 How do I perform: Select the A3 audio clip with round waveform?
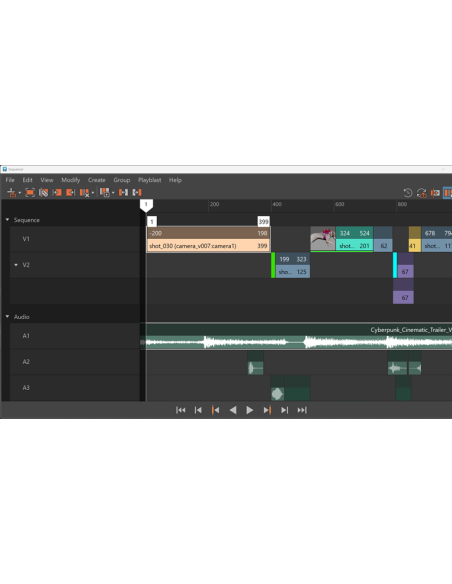coord(277,388)
